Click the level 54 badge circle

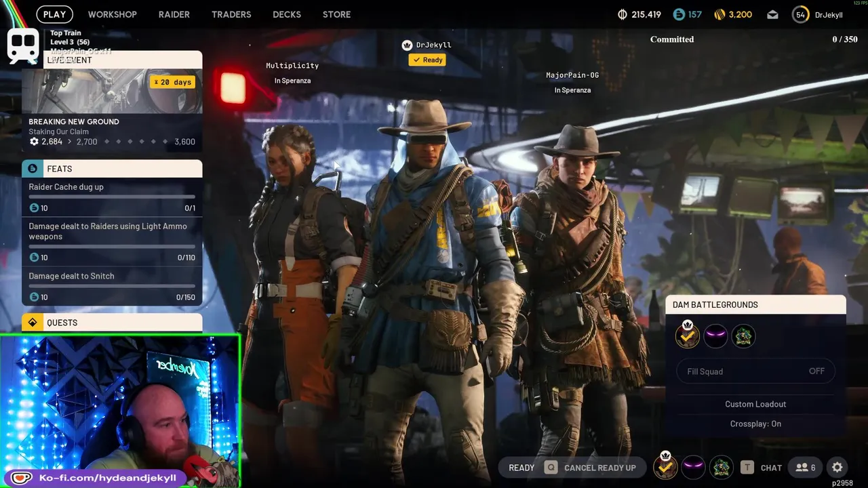click(x=801, y=14)
